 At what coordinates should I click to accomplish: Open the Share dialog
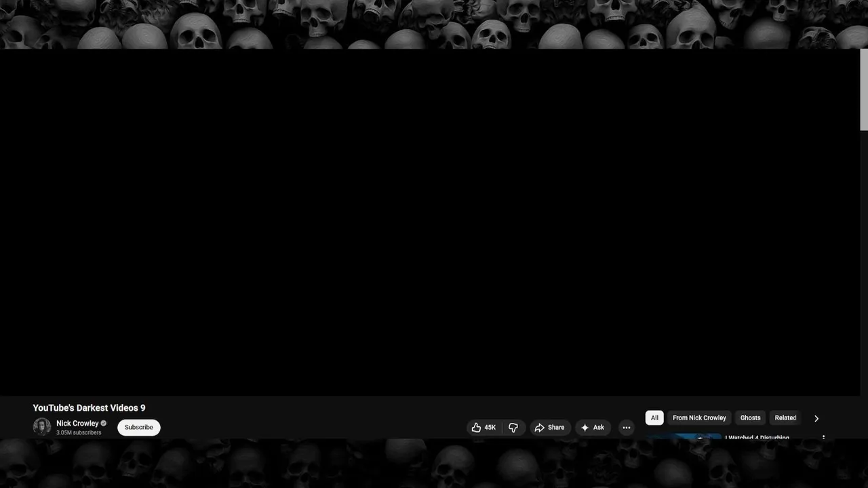[x=549, y=428]
